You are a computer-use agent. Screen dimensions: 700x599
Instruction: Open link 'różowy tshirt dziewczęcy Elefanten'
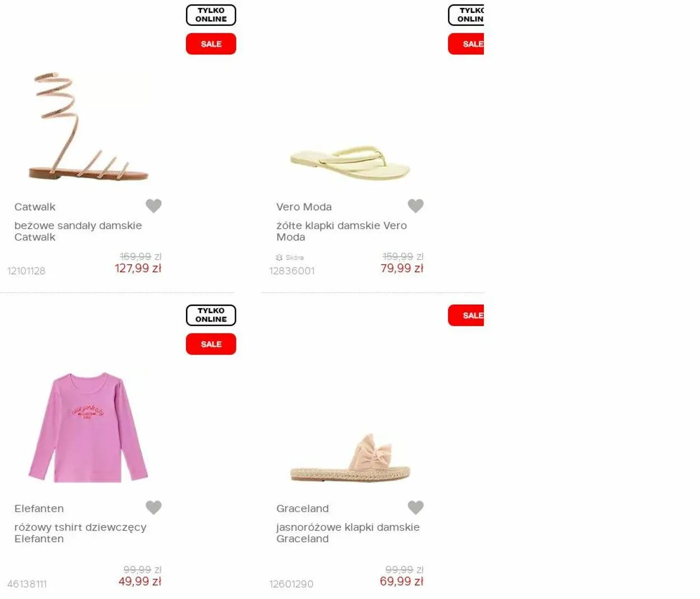[80, 533]
